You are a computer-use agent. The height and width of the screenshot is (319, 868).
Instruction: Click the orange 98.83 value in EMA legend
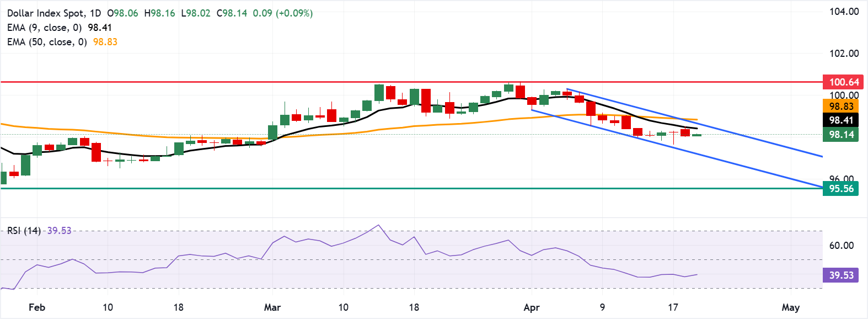105,42
